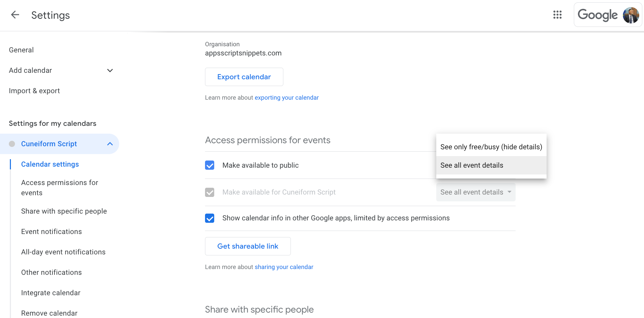This screenshot has width=644, height=318.
Task: Open the exporting your calendar link
Action: coord(286,98)
